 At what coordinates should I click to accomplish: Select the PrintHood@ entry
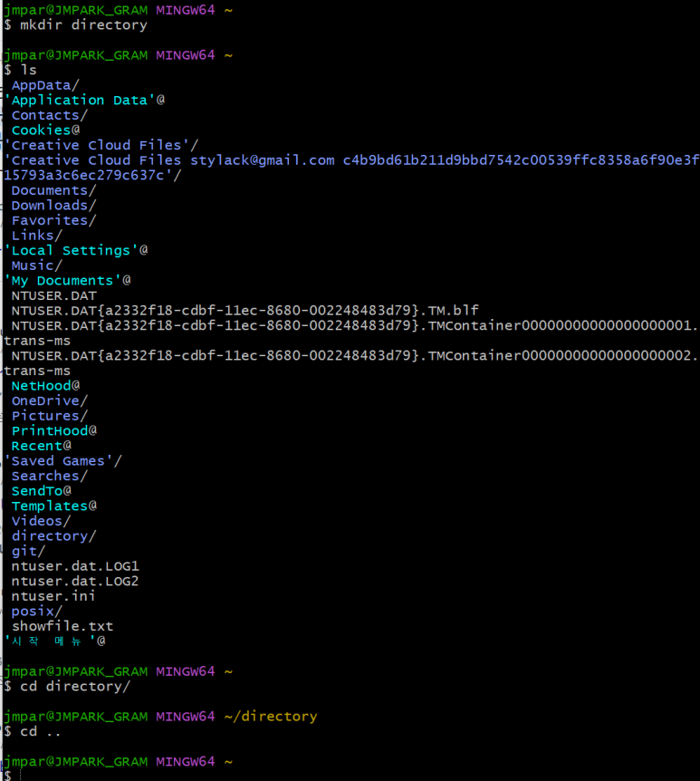click(x=53, y=430)
